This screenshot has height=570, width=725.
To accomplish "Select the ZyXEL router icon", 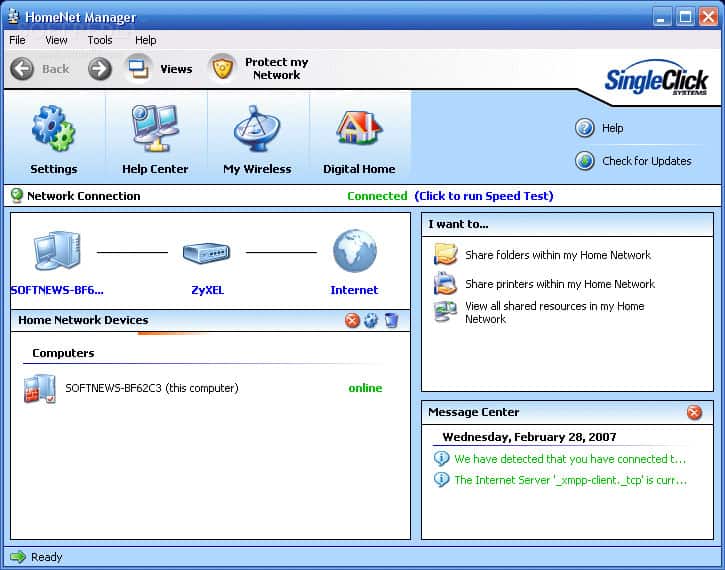I will coord(206,252).
